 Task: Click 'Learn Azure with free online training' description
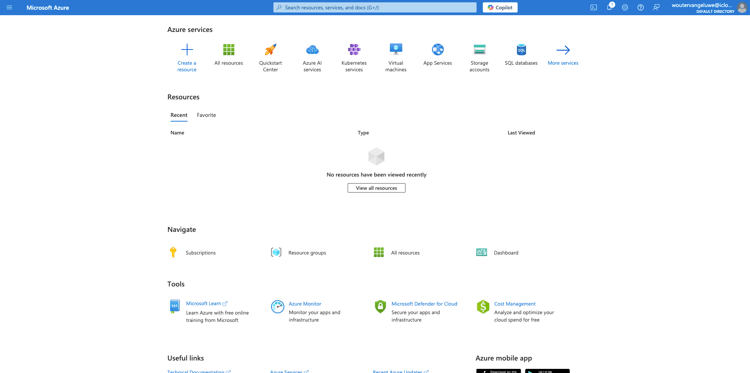[217, 317]
